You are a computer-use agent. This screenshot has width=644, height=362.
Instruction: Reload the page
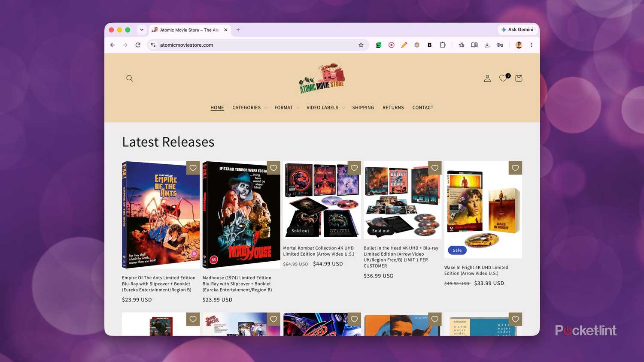pyautogui.click(x=138, y=45)
